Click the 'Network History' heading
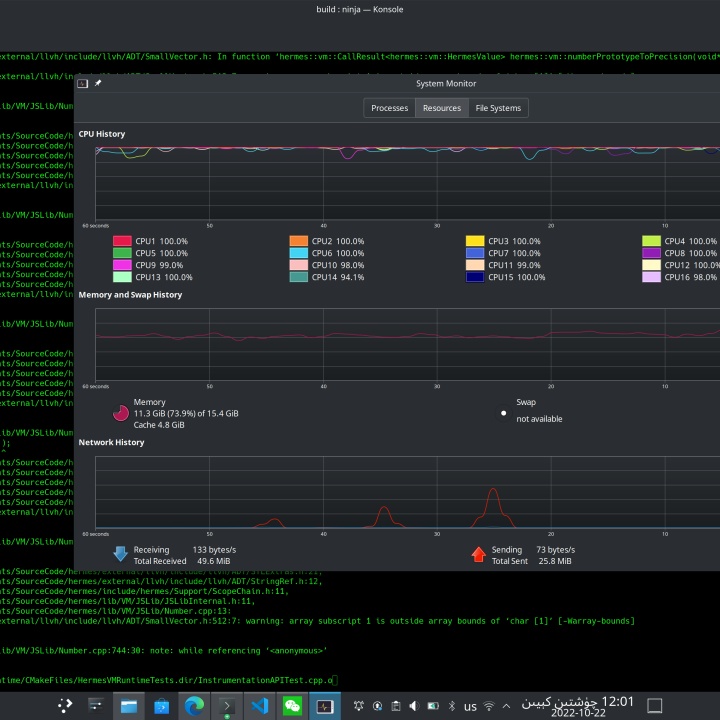This screenshot has width=720, height=720. click(111, 442)
